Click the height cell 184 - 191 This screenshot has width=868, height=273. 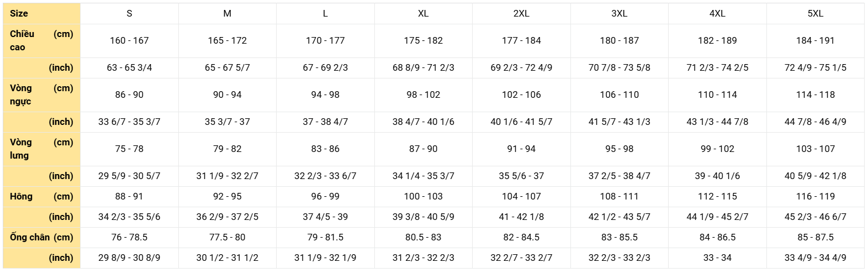(815, 40)
